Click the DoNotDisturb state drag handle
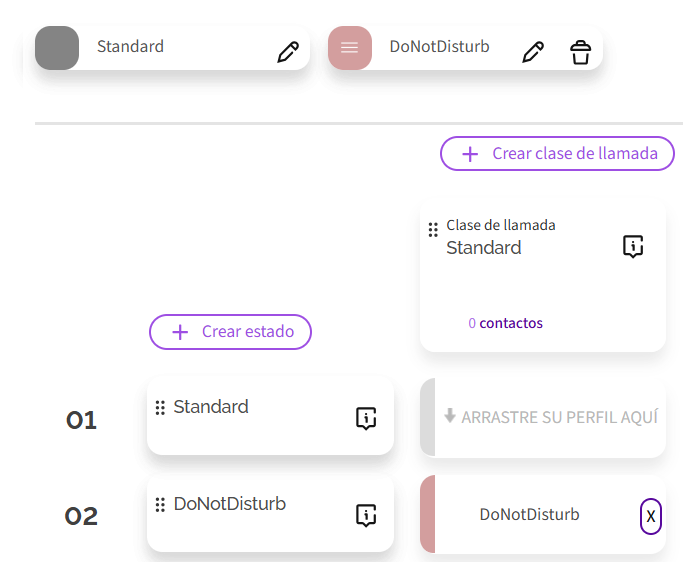Image resolution: width=692 pixels, height=563 pixels. point(160,505)
